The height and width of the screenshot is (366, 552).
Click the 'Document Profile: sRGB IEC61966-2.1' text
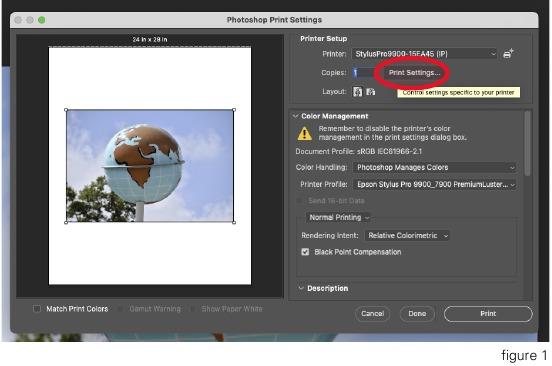[x=358, y=151]
